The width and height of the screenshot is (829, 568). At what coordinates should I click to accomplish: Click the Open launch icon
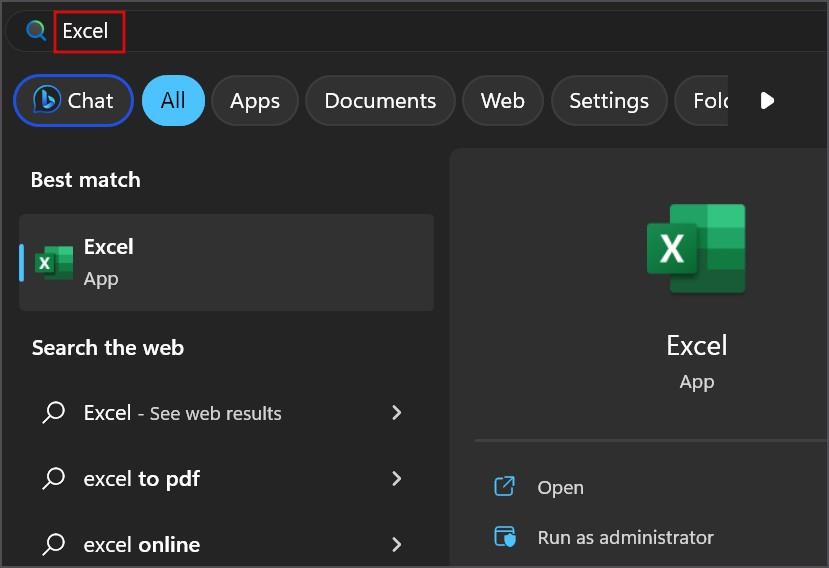[504, 487]
